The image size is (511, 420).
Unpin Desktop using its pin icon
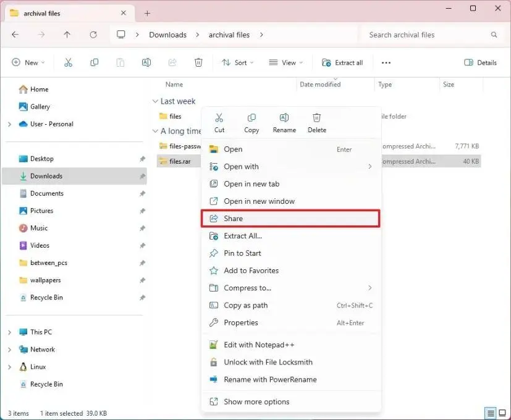pos(142,158)
